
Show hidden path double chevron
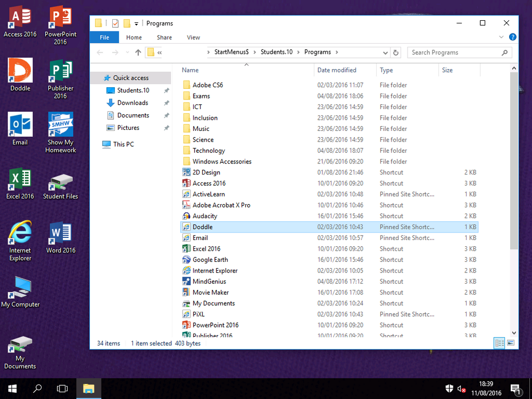[160, 52]
